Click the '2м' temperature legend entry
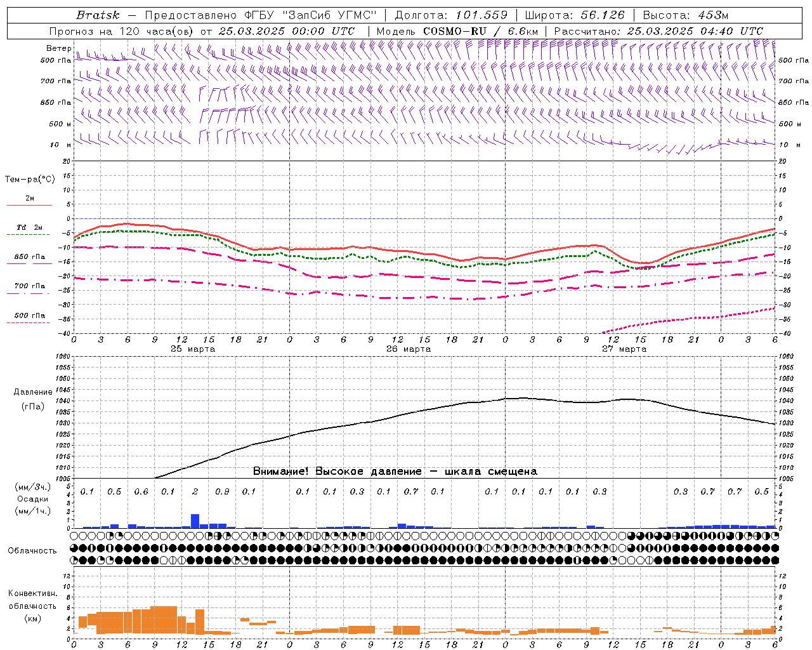Image resolution: width=812 pixels, height=650 pixels. tap(30, 199)
